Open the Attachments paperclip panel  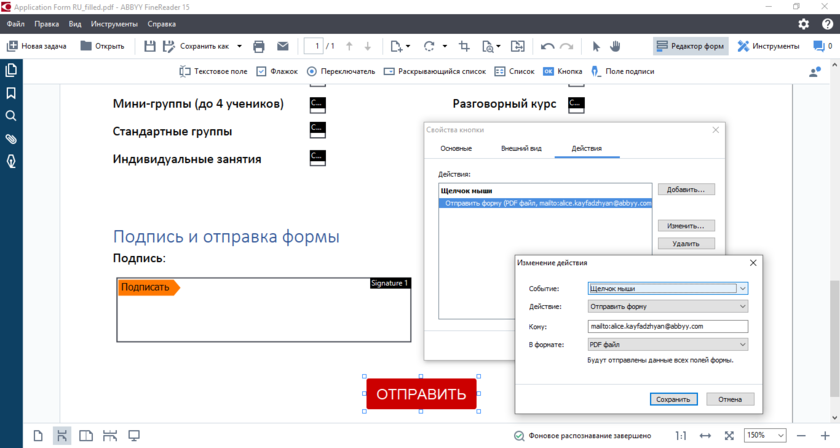coord(11,139)
